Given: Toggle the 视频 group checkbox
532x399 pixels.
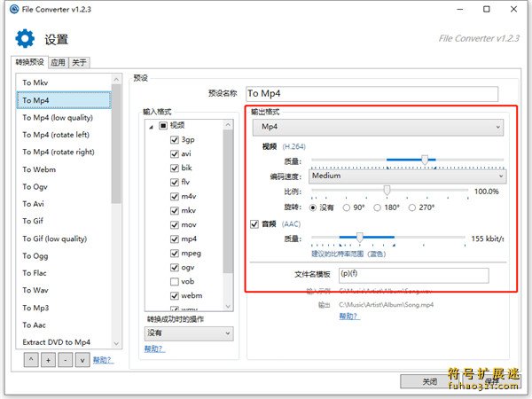Looking at the screenshot, I should [163, 126].
